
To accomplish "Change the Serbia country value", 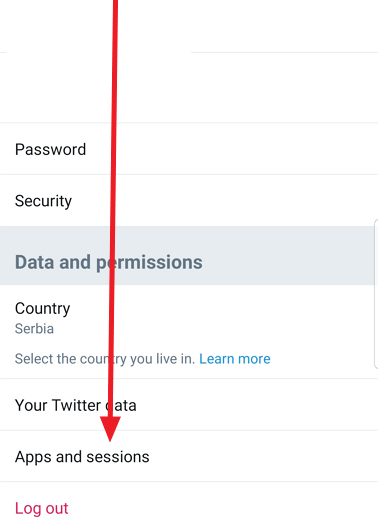I will [x=34, y=329].
